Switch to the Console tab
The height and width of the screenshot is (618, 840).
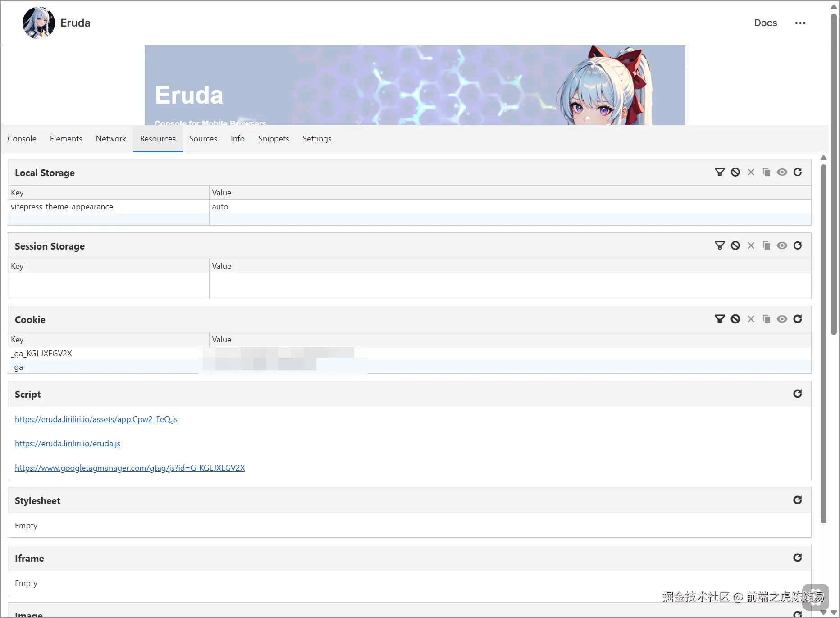click(22, 139)
